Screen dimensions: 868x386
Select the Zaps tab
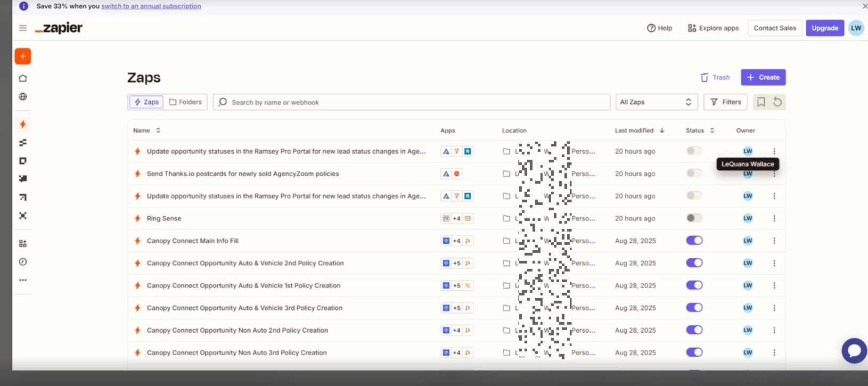click(146, 102)
